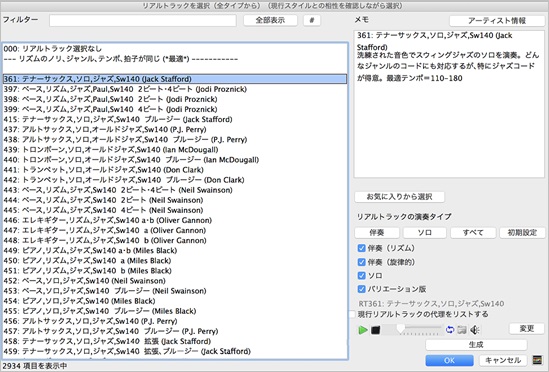Disable バリエーション版 checkbox
Screen dimensions: 549x372
pos(362,289)
